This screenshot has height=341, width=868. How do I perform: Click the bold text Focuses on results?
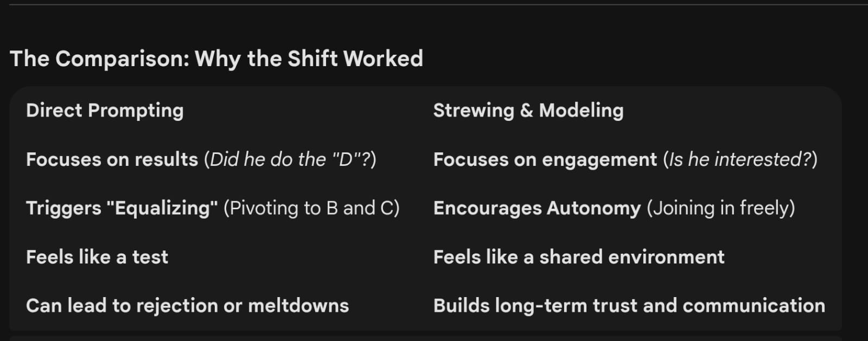(x=112, y=159)
